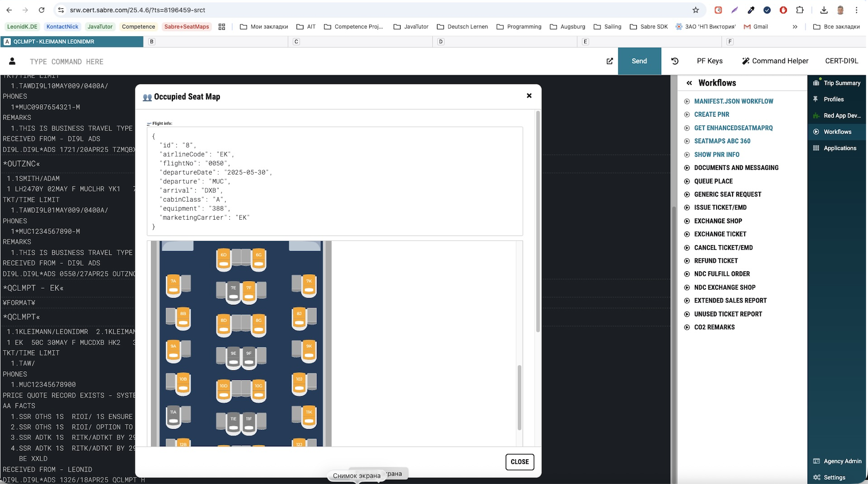This screenshot has height=484, width=868.
Task: Select seat 10D on the seat map
Action: (224, 390)
